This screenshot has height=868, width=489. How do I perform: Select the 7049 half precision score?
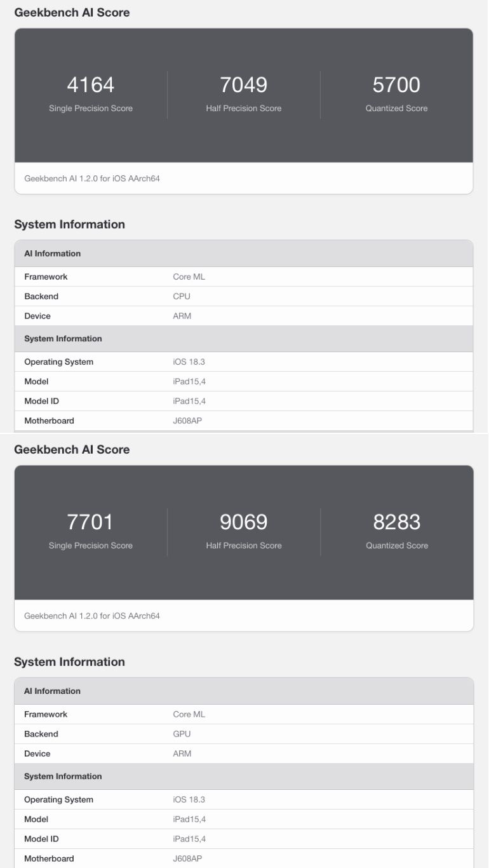pos(244,85)
